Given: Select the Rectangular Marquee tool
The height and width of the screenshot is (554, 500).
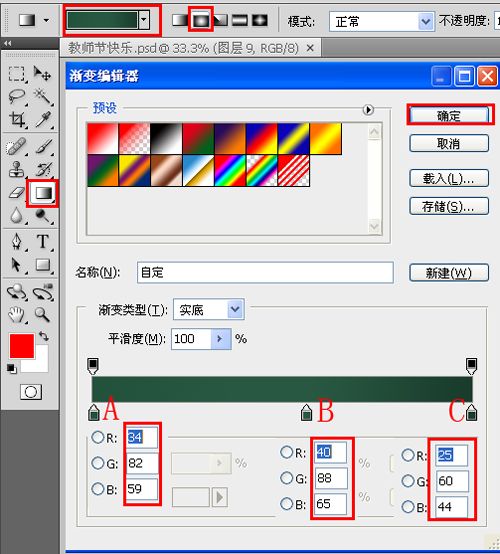Looking at the screenshot, I should [17, 74].
